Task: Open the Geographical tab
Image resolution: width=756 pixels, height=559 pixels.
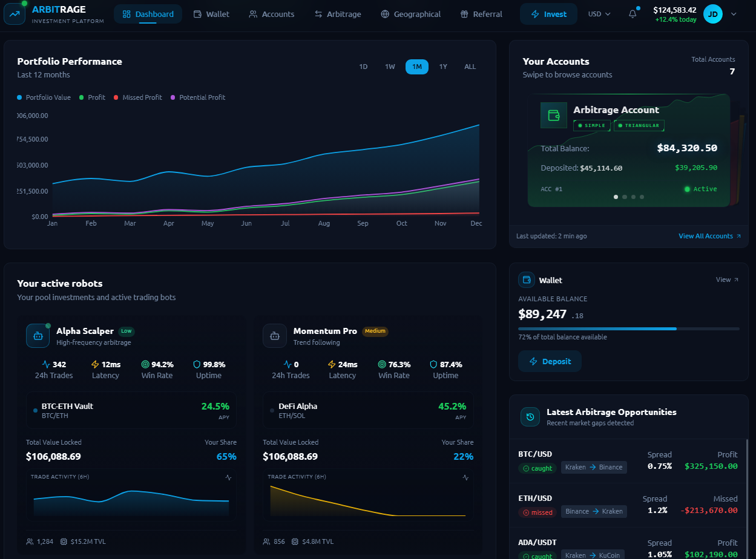Action: point(411,14)
